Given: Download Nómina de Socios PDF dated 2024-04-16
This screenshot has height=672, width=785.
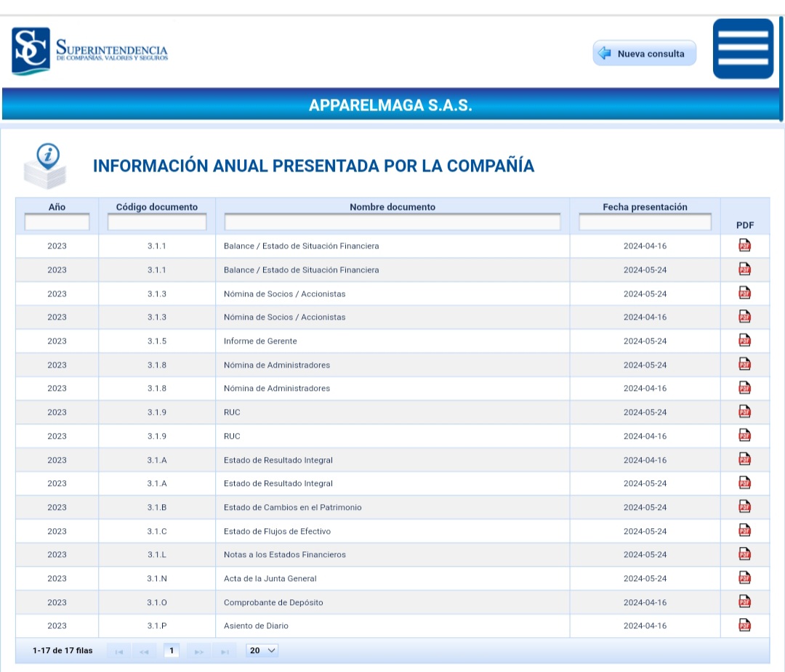Looking at the screenshot, I should click(x=744, y=316).
